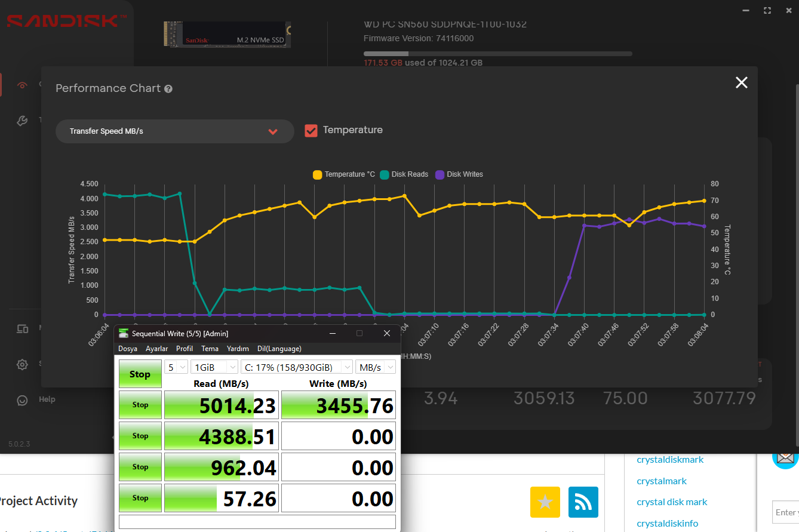Open the C: 17% drive selection dropdown
799x532 pixels.
296,367
